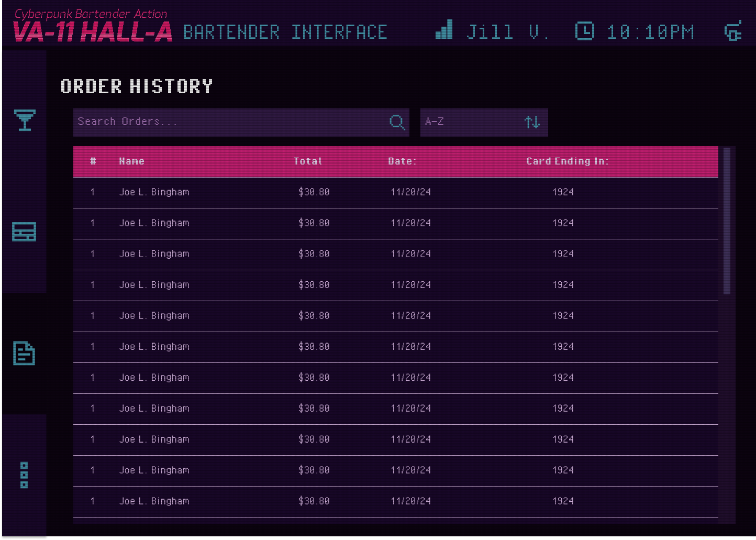Click the magnifier search icon

(x=397, y=123)
